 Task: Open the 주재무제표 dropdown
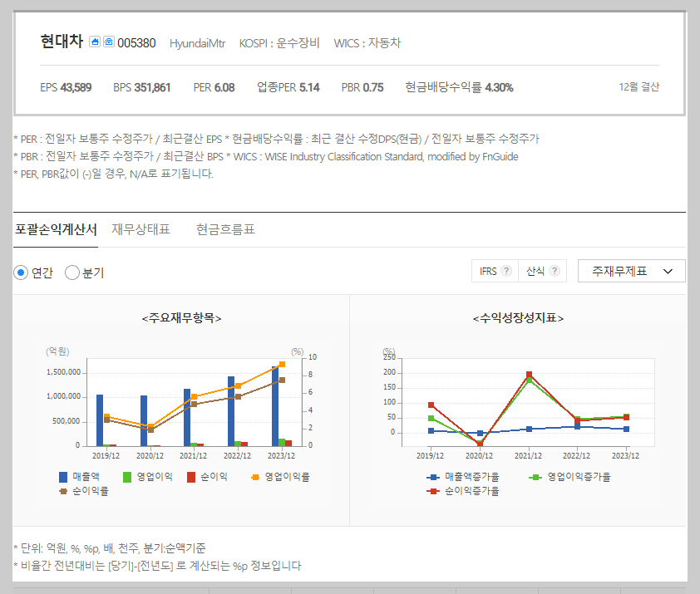click(631, 271)
